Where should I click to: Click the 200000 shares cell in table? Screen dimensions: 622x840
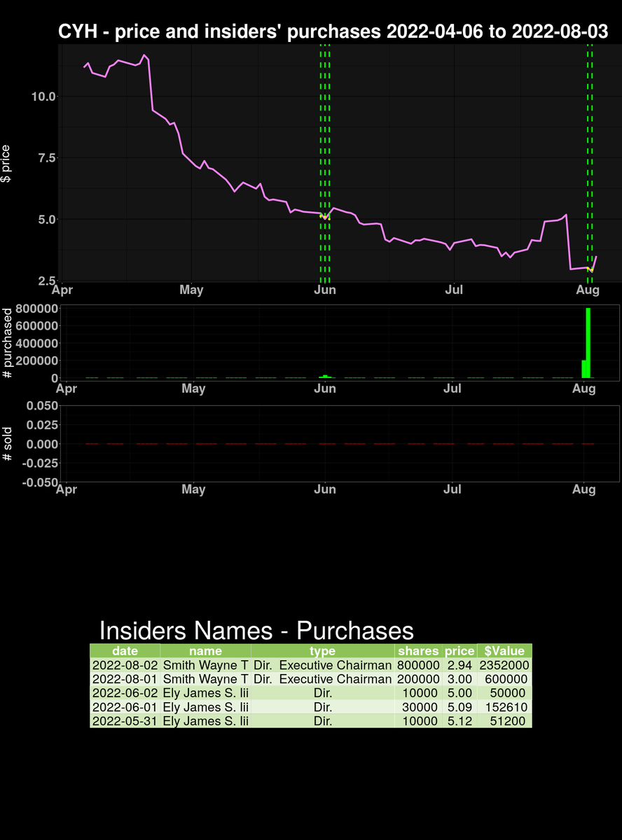point(418,678)
